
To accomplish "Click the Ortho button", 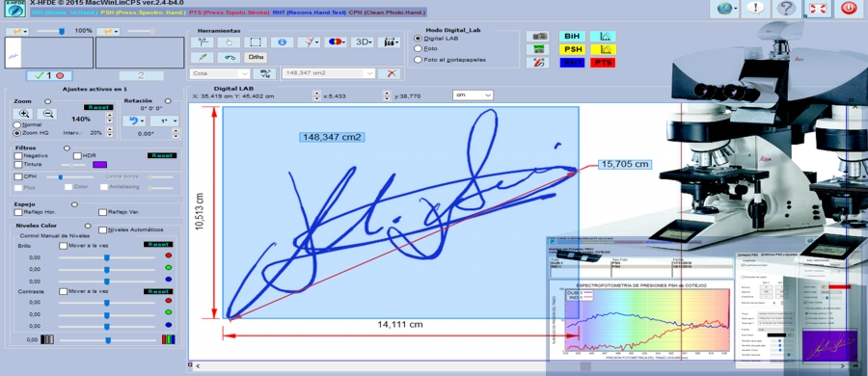I will tap(256, 57).
